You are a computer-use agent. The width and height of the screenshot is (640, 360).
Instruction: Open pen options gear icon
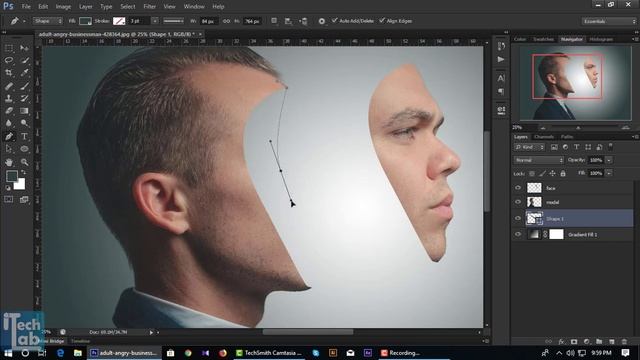(x=322, y=21)
